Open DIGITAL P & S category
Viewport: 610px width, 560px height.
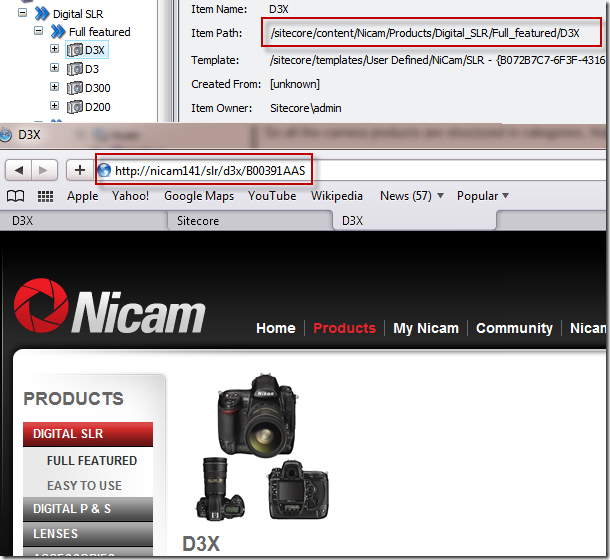click(x=88, y=509)
